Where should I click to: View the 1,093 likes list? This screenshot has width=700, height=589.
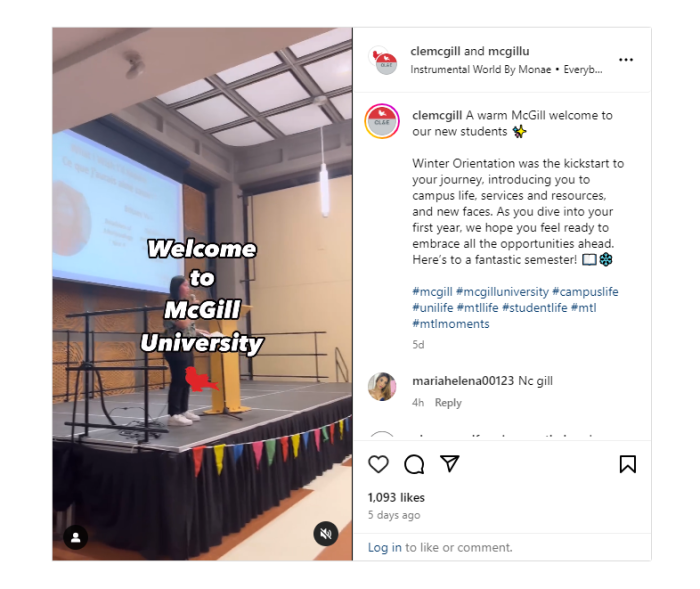click(x=396, y=497)
